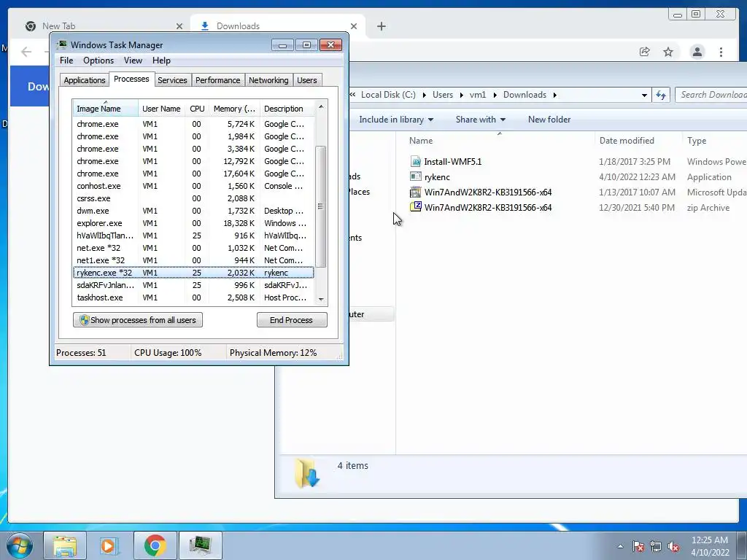Close the New Tab tab in Chrome
This screenshot has height=560, width=747.
(179, 26)
